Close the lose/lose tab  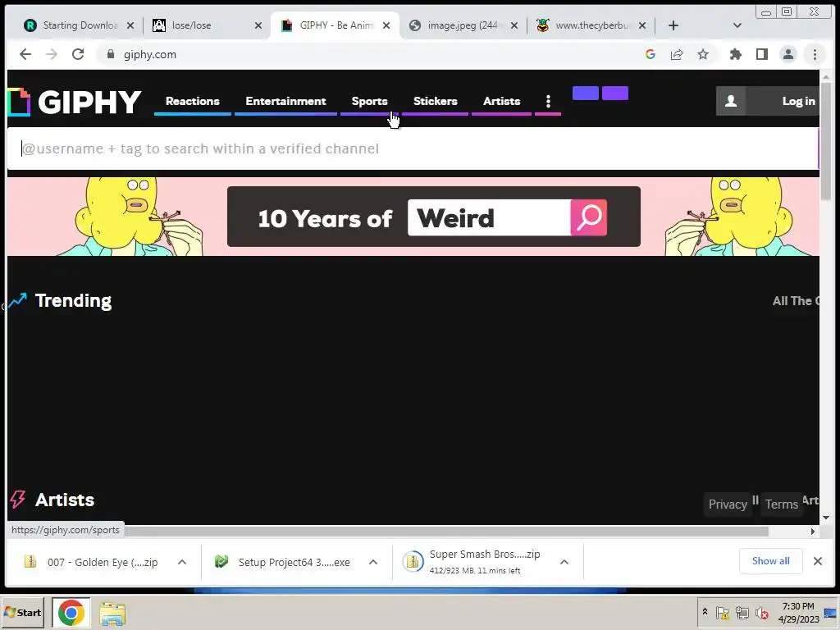[x=258, y=25]
